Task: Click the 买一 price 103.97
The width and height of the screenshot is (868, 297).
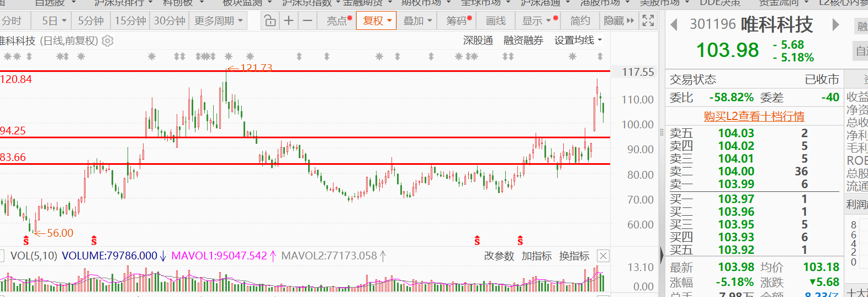Action: (736, 199)
